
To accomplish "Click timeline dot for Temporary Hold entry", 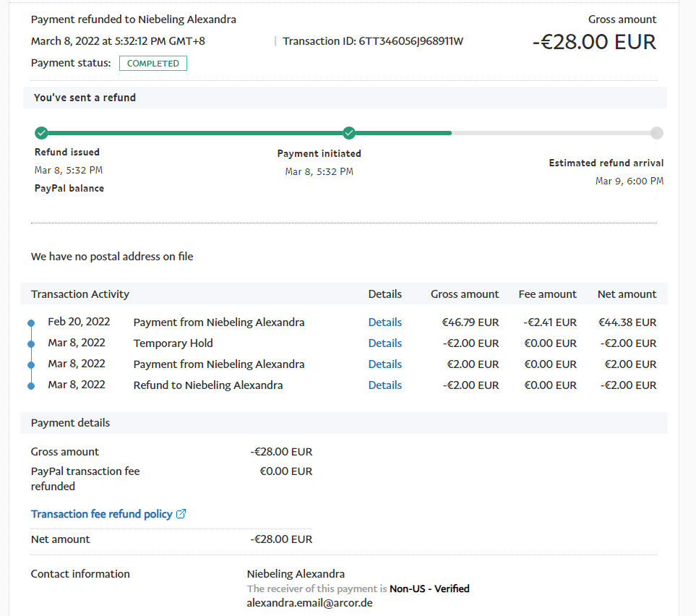I will click(x=30, y=344).
